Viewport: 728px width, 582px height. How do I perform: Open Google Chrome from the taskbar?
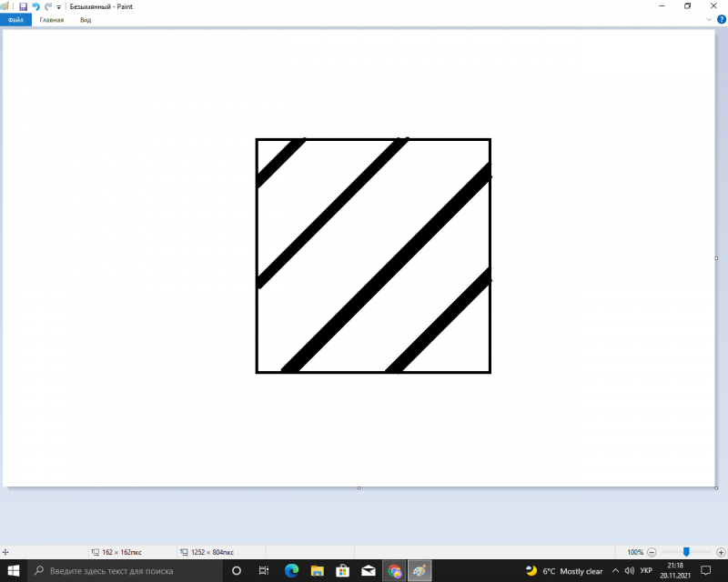click(395, 571)
